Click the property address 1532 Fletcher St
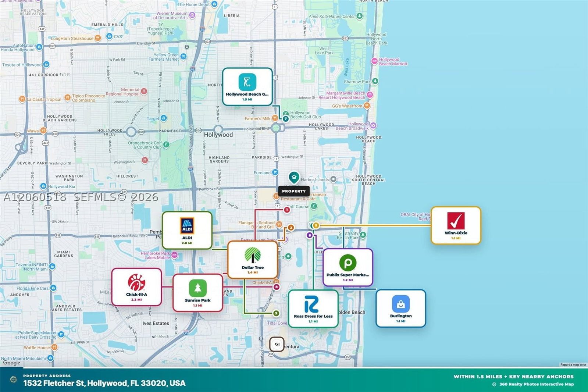This screenshot has width=588, height=392. (x=104, y=383)
